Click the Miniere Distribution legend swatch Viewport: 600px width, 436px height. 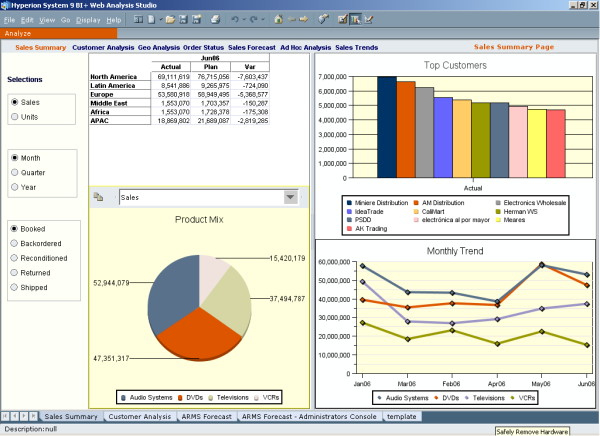point(349,202)
